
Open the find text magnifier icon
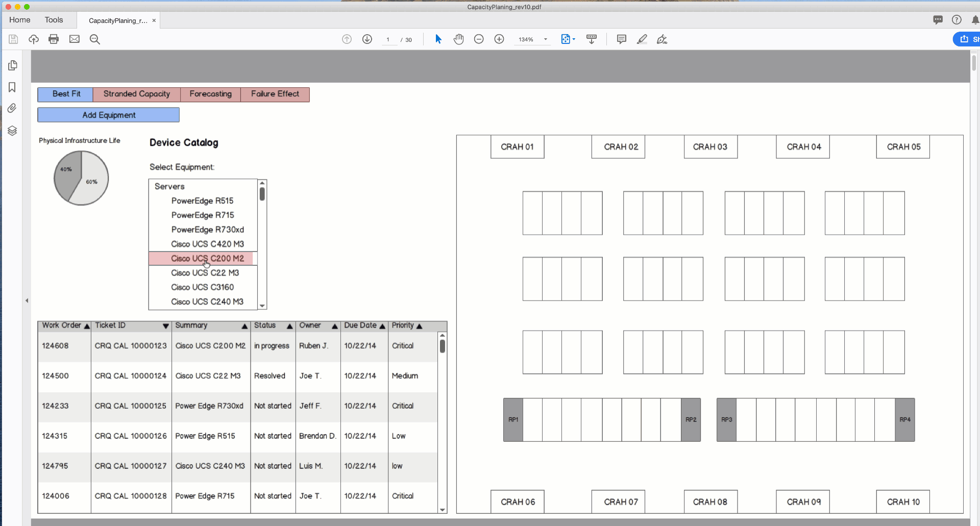[x=95, y=39]
